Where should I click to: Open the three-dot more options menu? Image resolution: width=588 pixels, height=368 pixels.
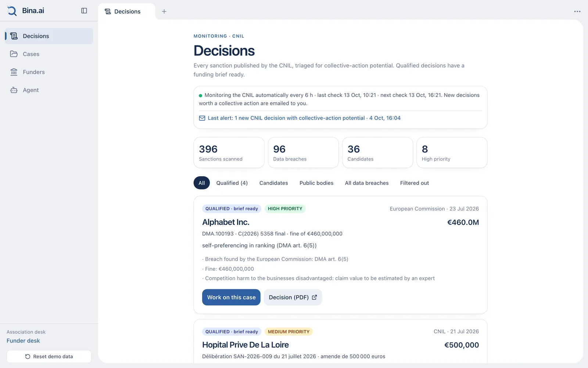577,11
